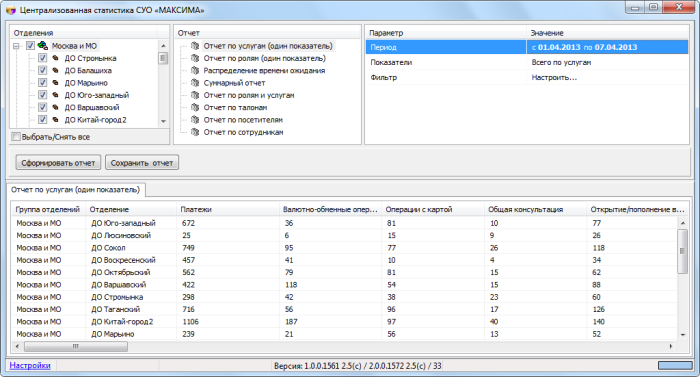This screenshot has height=377, width=700.
Task: Collapse the Москва и МО tree node
Action: coord(17,46)
